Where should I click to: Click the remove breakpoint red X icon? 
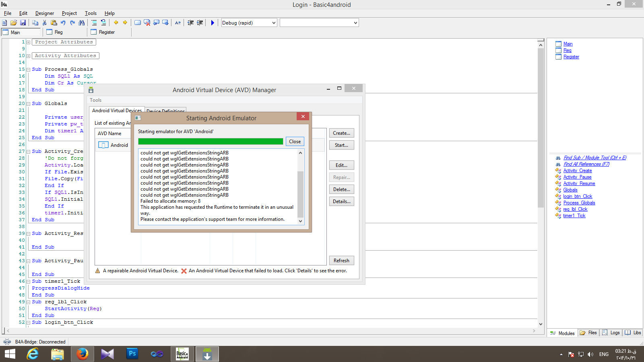pos(147,23)
